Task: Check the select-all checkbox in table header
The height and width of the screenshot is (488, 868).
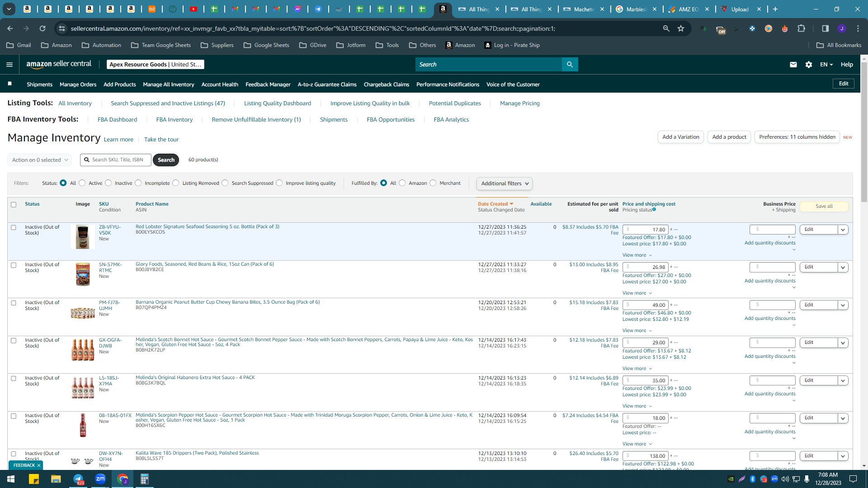Action: click(14, 205)
